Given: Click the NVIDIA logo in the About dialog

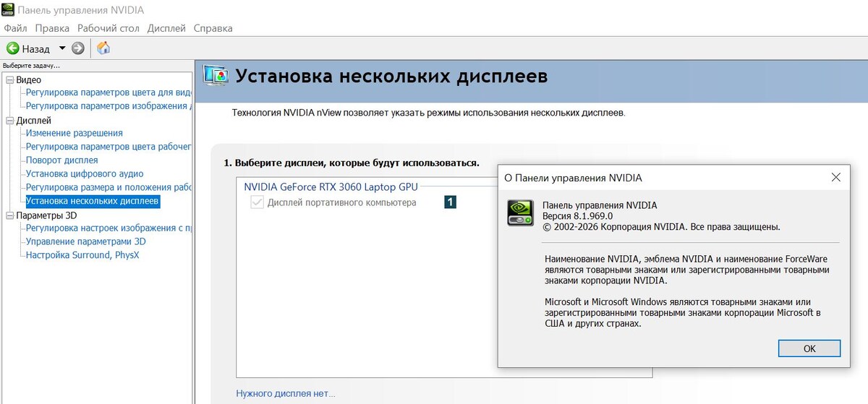Looking at the screenshot, I should tap(520, 212).
